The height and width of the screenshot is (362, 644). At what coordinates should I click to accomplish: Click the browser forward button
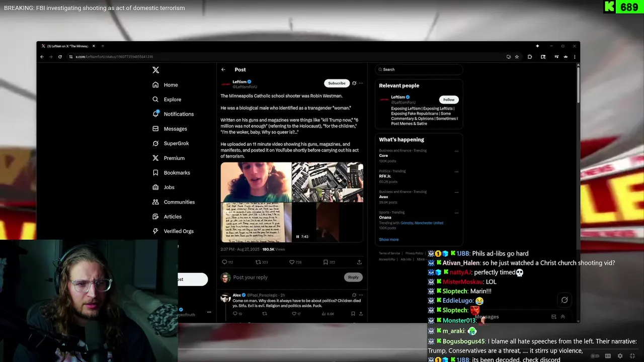click(x=51, y=57)
